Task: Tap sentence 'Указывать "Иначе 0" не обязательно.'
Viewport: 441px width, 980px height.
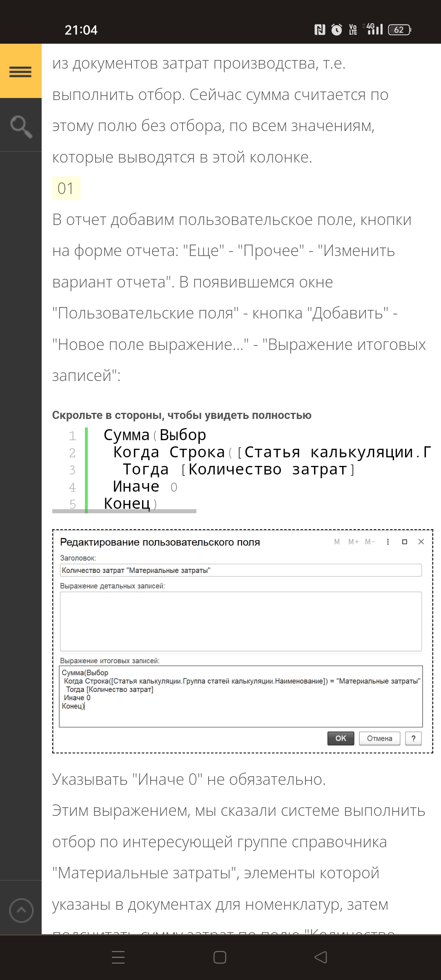Action: point(189,780)
